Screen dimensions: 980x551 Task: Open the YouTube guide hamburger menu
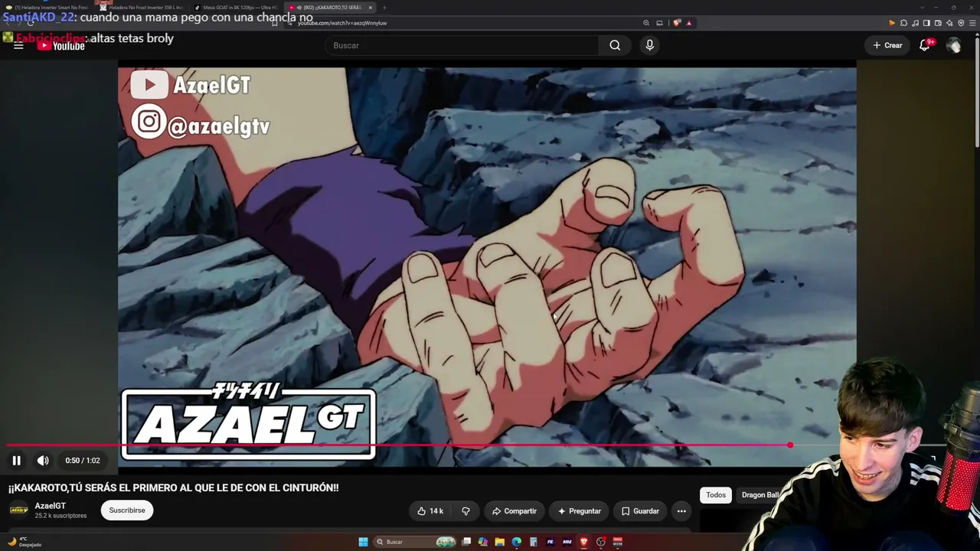pos(18,46)
